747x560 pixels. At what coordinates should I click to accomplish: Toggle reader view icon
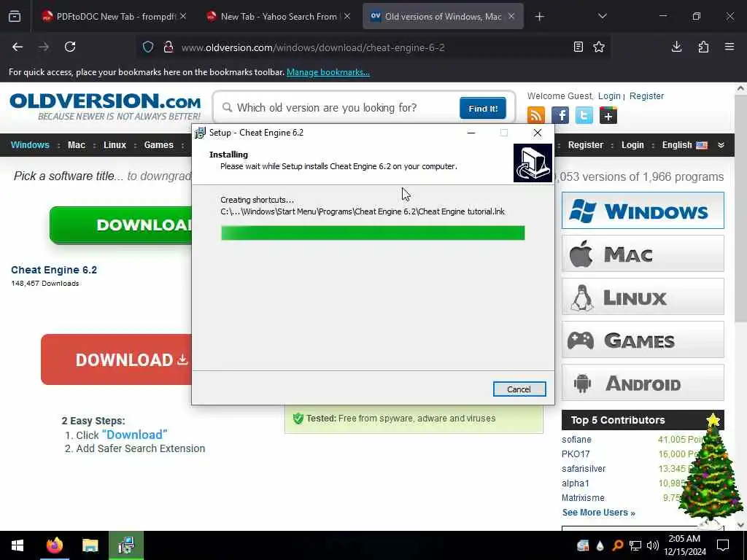pos(578,47)
